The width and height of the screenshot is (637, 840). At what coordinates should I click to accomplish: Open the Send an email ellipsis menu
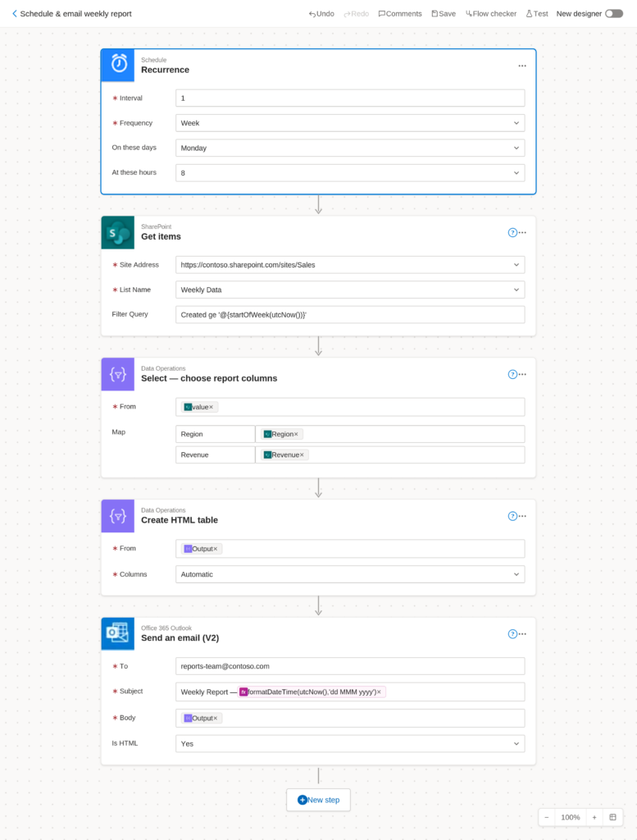pyautogui.click(x=522, y=634)
